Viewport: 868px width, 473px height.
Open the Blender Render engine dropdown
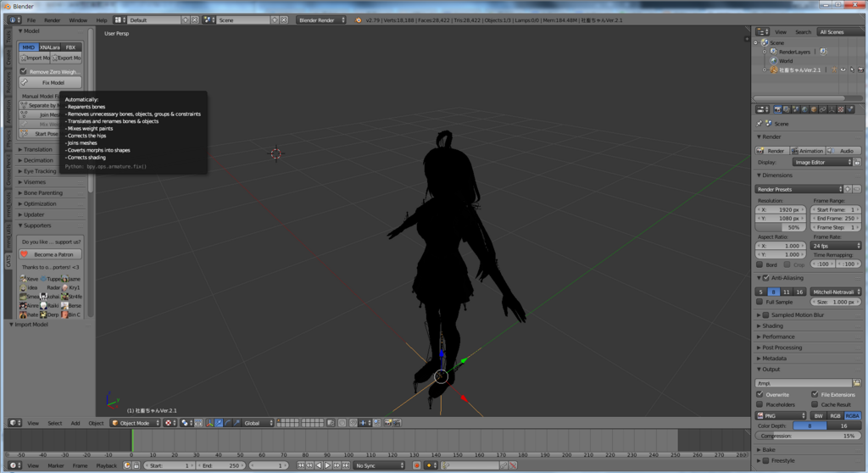pos(321,20)
